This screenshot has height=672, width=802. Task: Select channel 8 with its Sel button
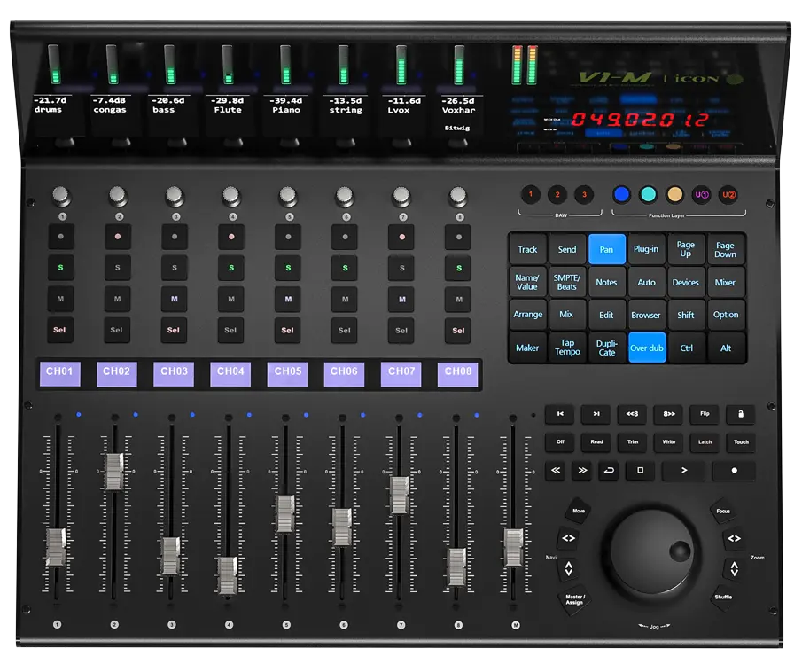458,330
